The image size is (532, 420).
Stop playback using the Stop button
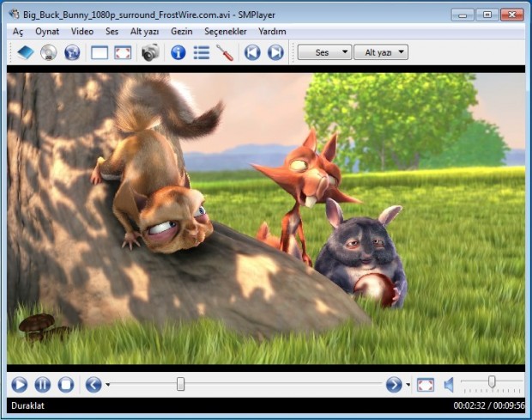point(65,384)
